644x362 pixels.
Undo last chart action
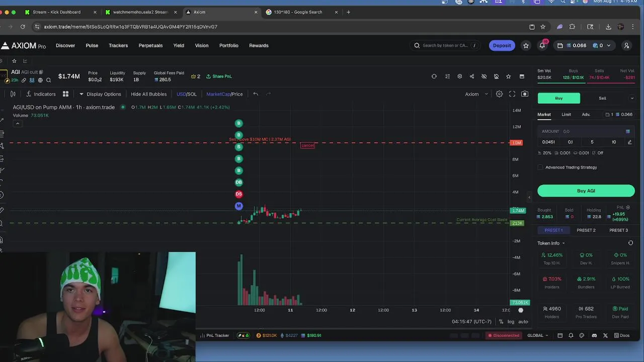(256, 94)
